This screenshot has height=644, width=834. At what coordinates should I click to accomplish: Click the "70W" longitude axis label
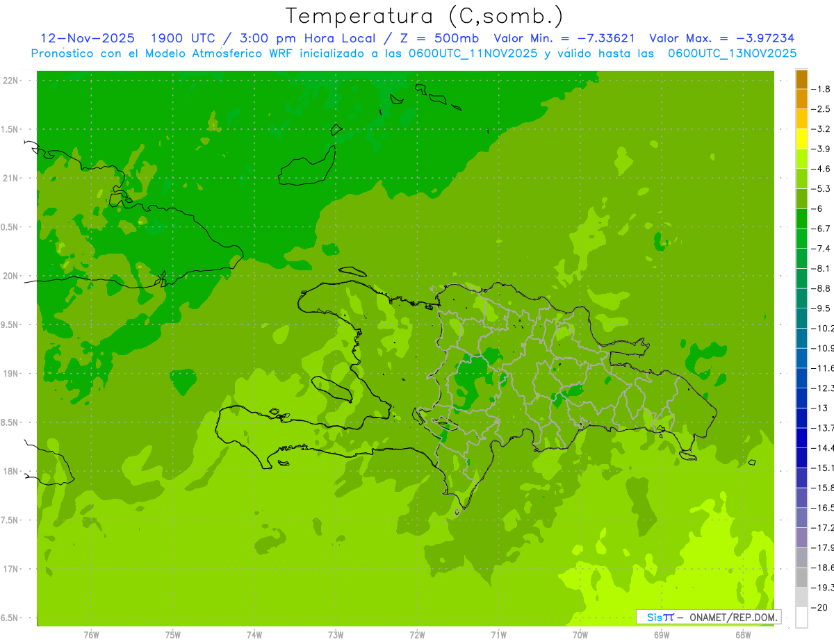(x=580, y=634)
